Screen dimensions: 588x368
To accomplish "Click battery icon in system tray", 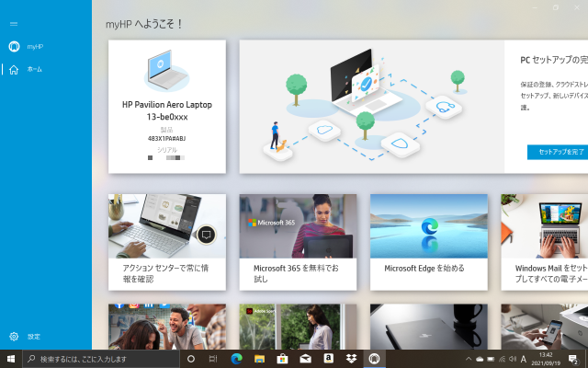I will 491,359.
